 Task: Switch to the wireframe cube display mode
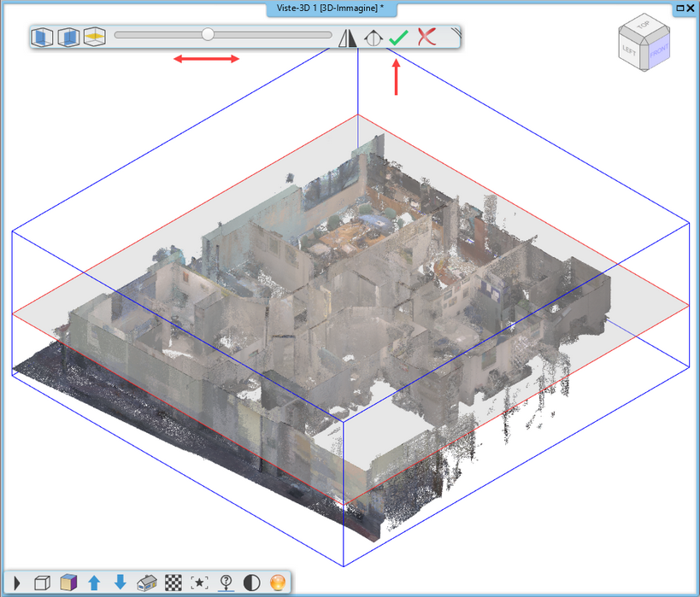[x=42, y=582]
